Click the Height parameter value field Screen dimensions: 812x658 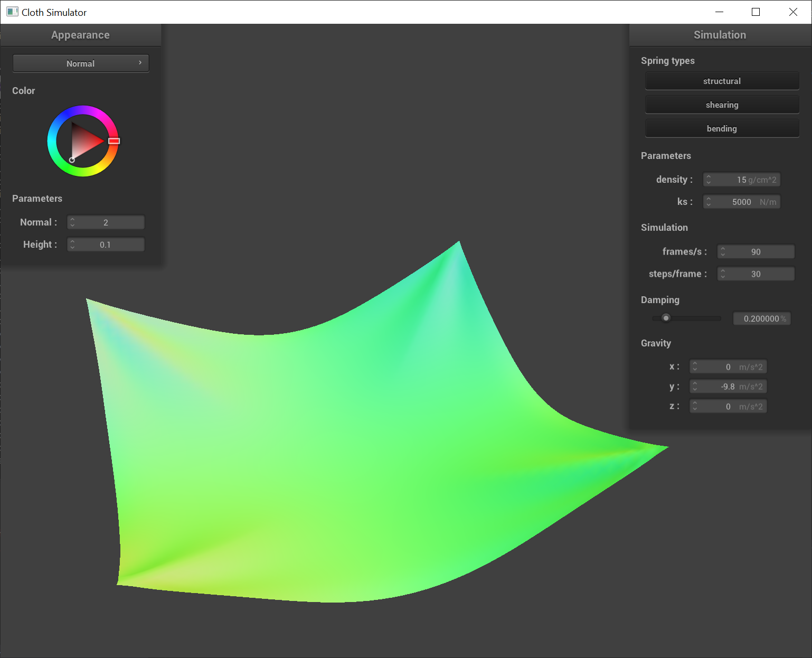pyautogui.click(x=106, y=245)
